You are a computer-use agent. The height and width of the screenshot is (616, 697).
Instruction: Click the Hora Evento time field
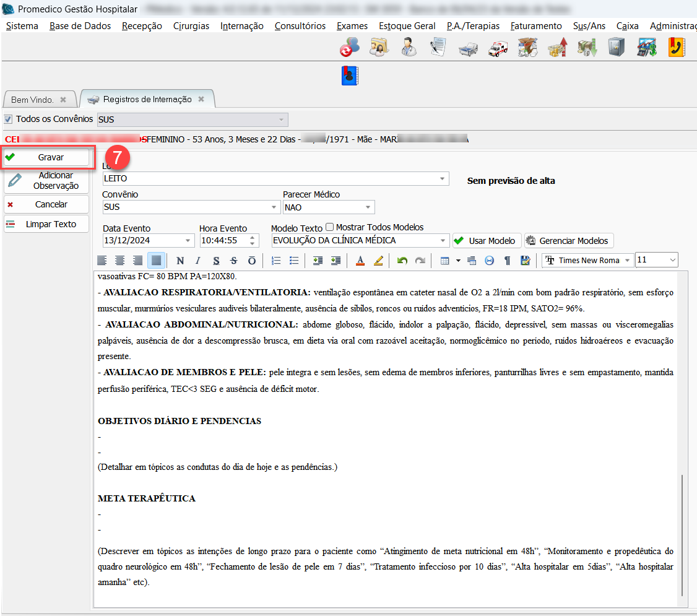point(223,240)
